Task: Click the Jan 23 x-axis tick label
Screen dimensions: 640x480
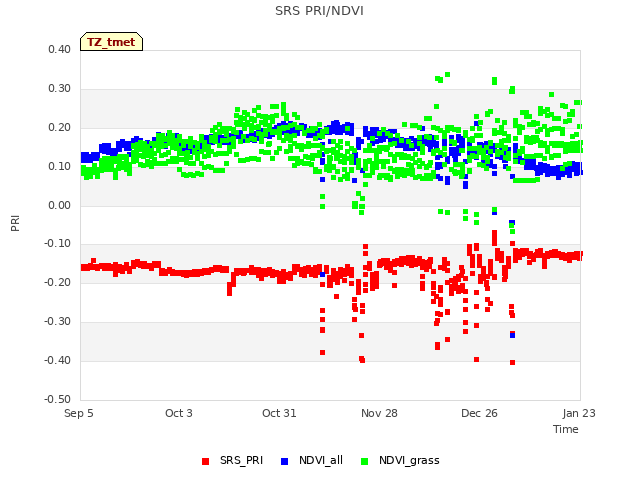Action: 579,413
